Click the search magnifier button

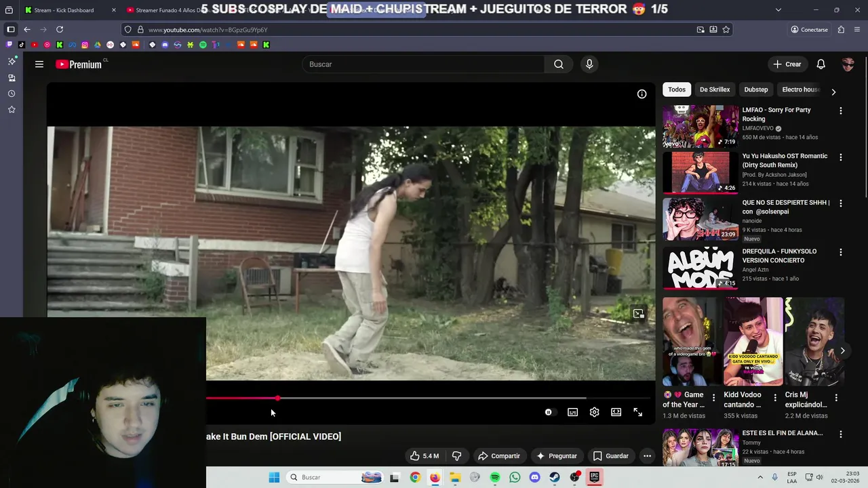point(558,64)
